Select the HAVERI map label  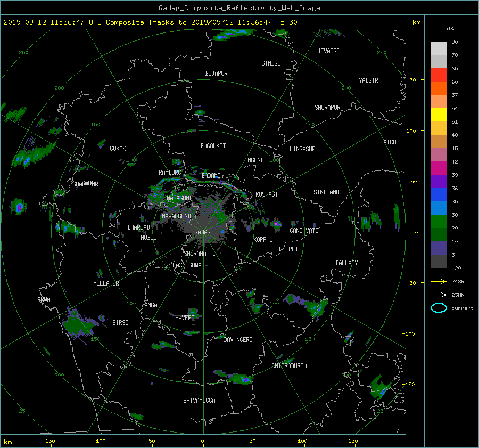pos(185,318)
